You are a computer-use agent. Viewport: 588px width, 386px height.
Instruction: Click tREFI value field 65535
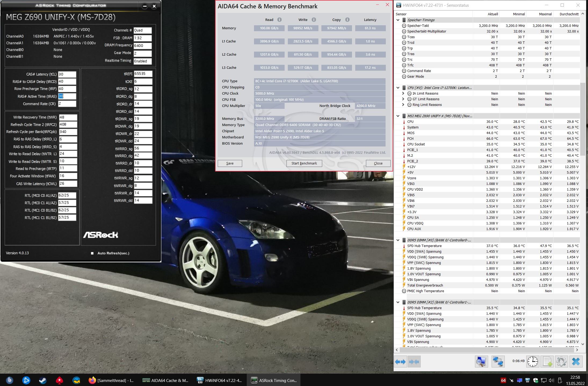point(143,74)
